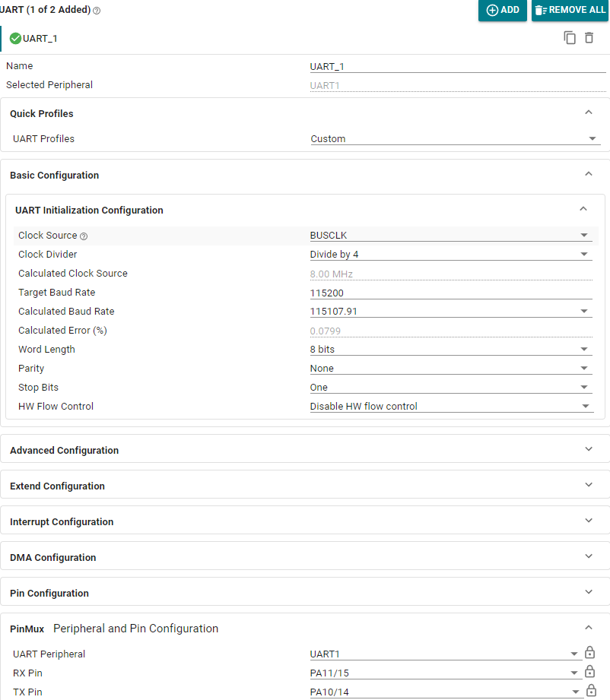Click the green UART_1 status checkmark
This screenshot has height=700, width=610.
[15, 38]
